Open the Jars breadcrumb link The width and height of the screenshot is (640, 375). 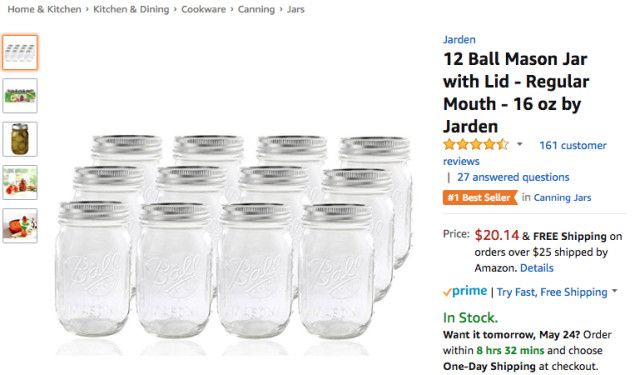click(296, 9)
